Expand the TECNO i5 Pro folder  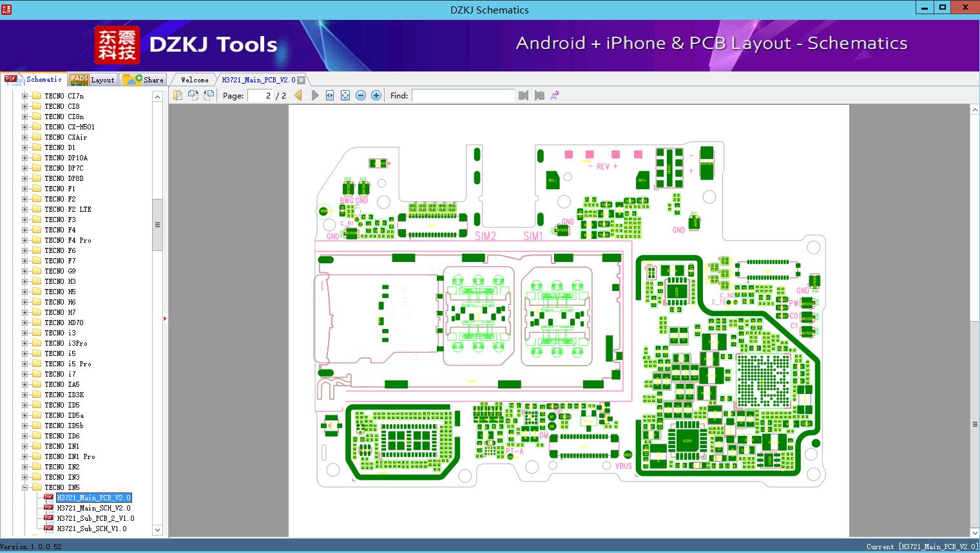24,364
